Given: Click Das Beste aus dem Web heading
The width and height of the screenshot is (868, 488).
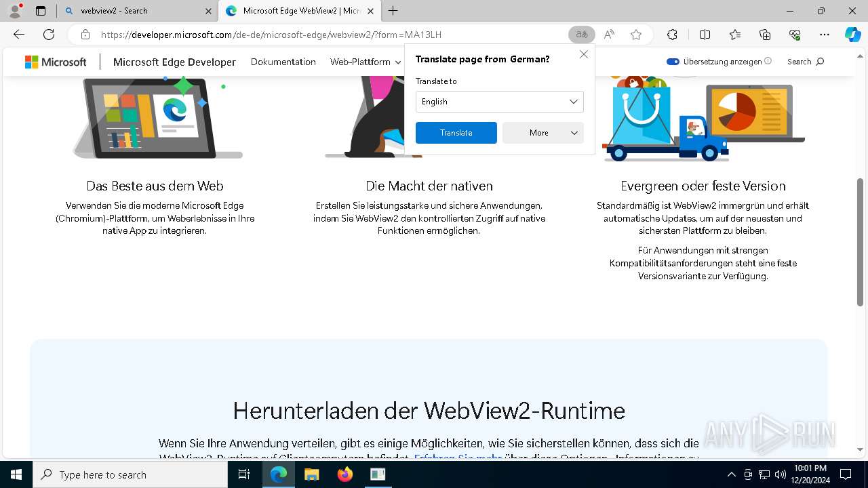Looking at the screenshot, I should (x=155, y=186).
